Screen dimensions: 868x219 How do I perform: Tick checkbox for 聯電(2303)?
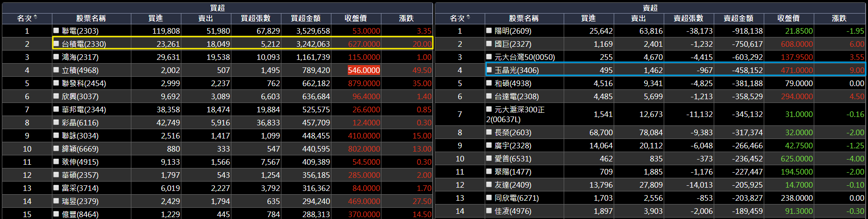[x=56, y=31]
